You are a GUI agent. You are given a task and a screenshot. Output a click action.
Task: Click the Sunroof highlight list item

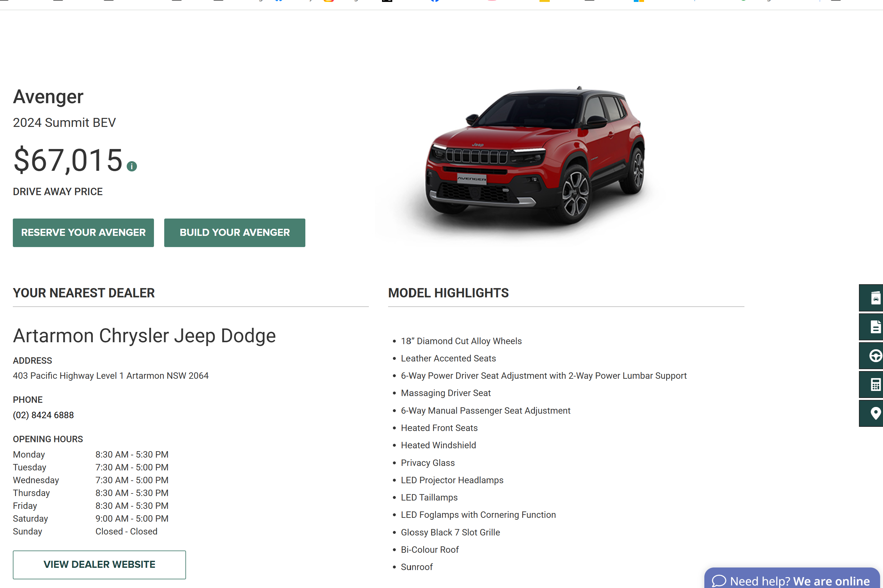(417, 567)
